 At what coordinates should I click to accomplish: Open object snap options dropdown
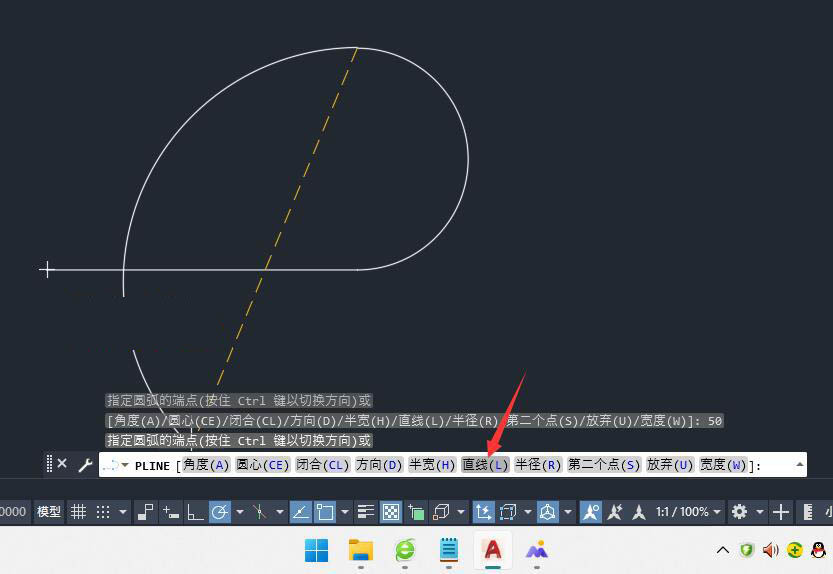point(345,512)
